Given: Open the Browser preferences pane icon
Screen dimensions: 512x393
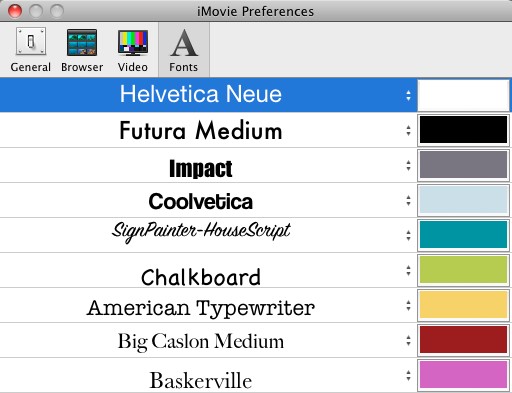Looking at the screenshot, I should point(82,42).
